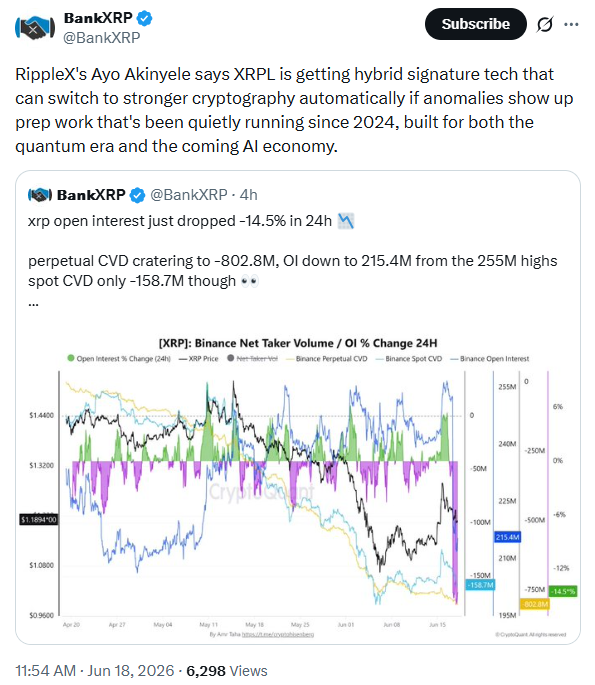
Task: Open quoted tweet's @BankXRP handle
Action: [x=189, y=195]
